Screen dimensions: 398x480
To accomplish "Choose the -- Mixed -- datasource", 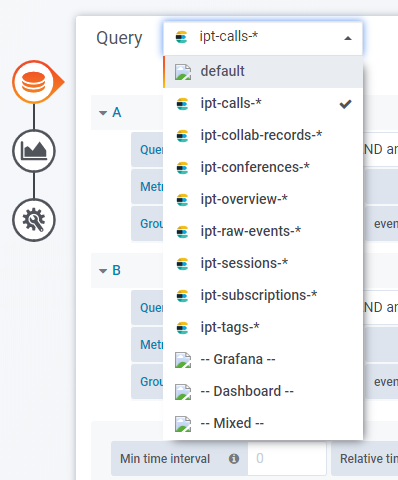I will (x=264, y=424).
